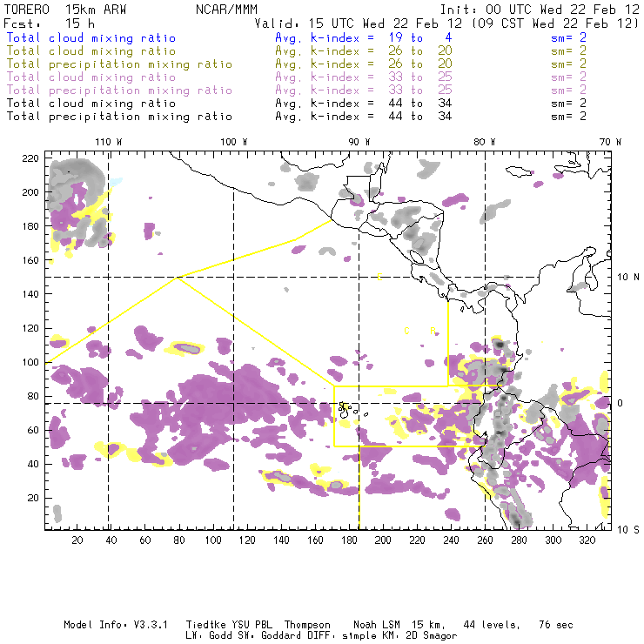This screenshot has width=644, height=644.
Task: Click the "110 W" longitude label
Action: point(109,142)
